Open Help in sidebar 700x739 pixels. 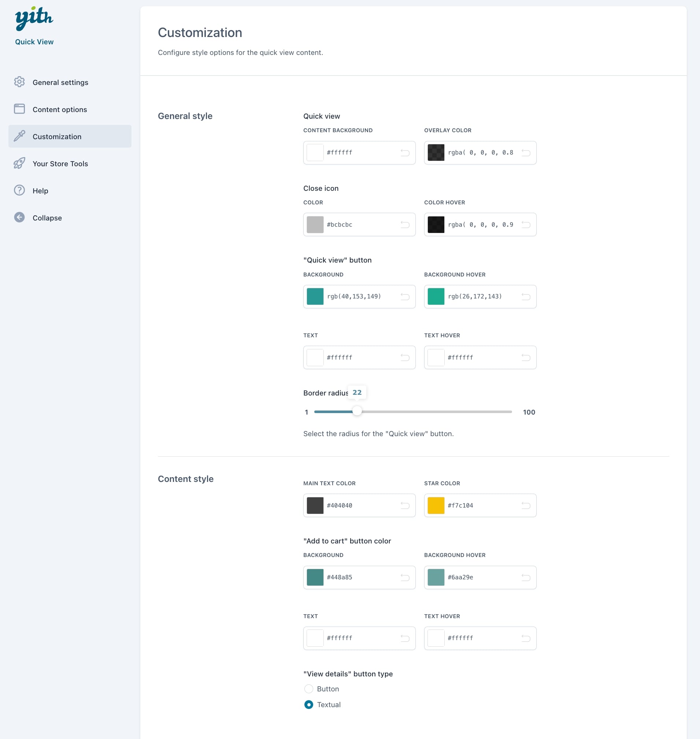[x=70, y=191]
